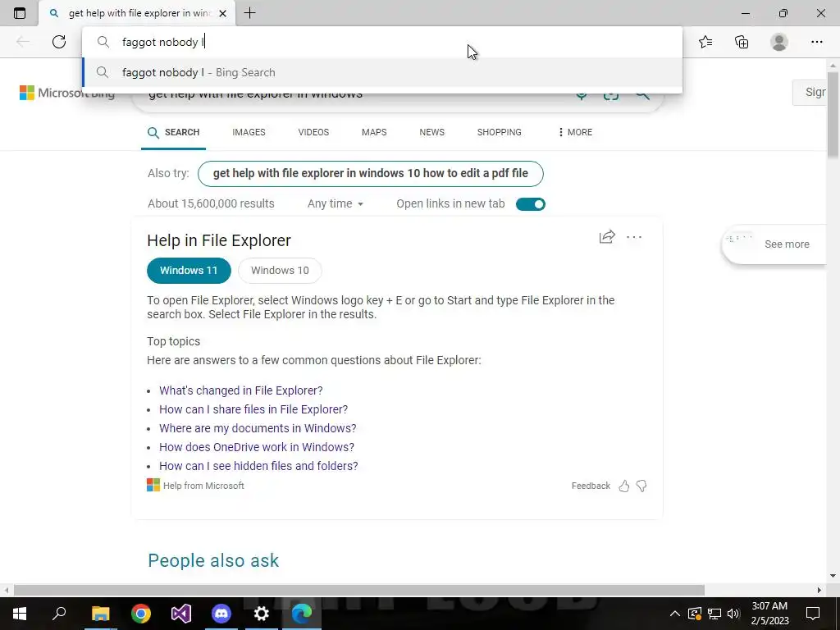
Task: Switch to the Videos tab
Action: pyautogui.click(x=313, y=132)
